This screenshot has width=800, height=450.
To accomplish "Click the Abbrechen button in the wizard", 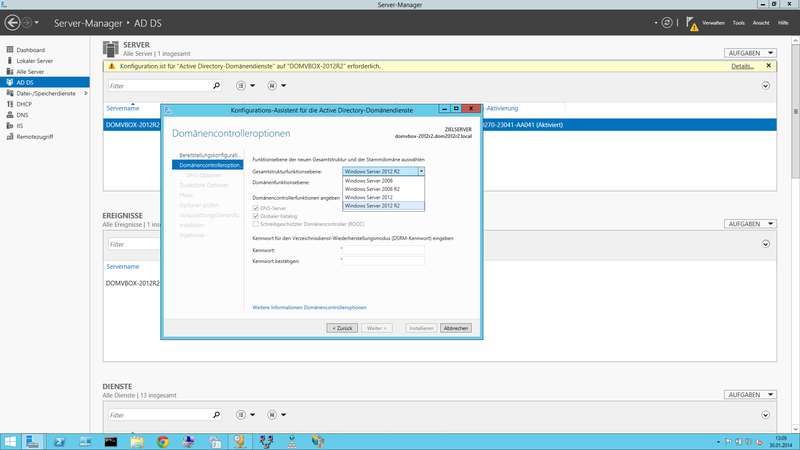I will coord(455,327).
